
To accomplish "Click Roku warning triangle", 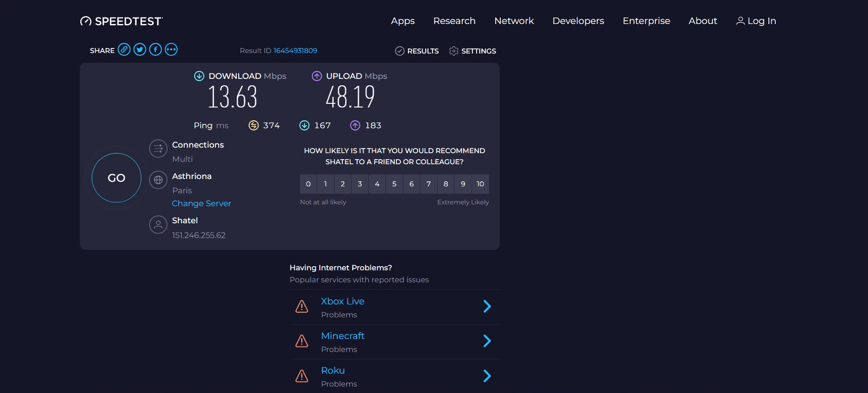I will point(302,376).
